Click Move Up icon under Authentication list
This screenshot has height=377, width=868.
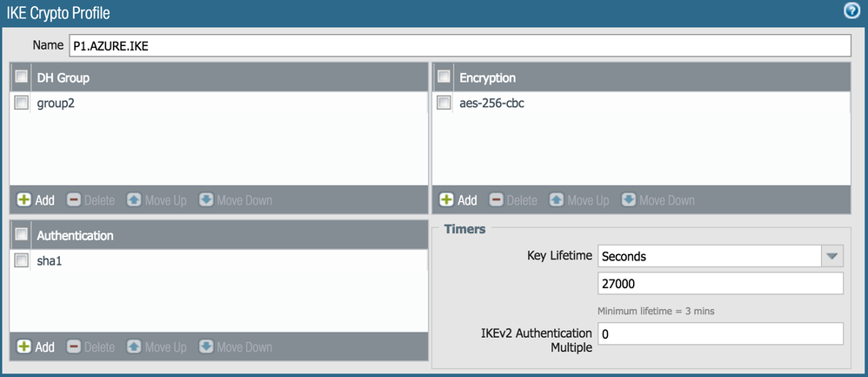(x=134, y=347)
